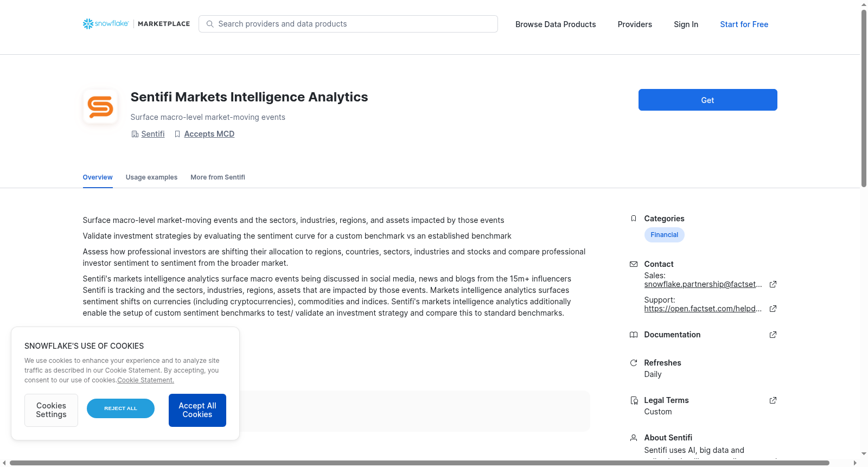The height and width of the screenshot is (467, 868).
Task: Click the Financial category tag
Action: click(664, 235)
